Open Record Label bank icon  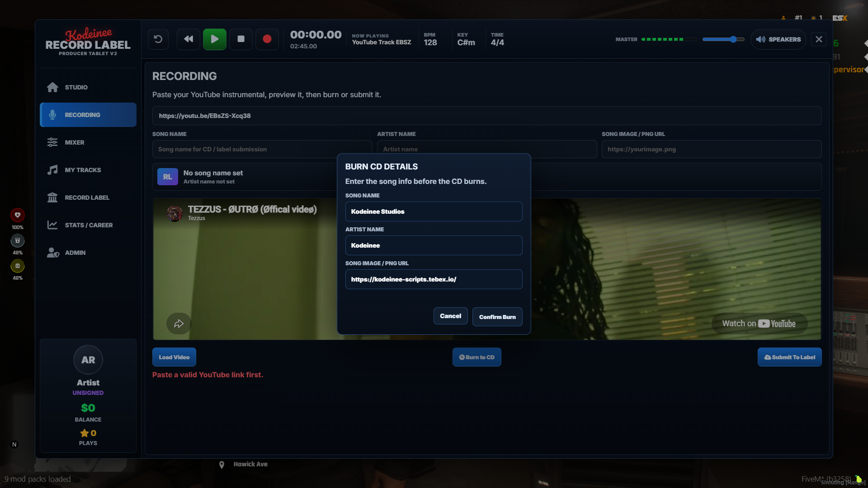(52, 197)
